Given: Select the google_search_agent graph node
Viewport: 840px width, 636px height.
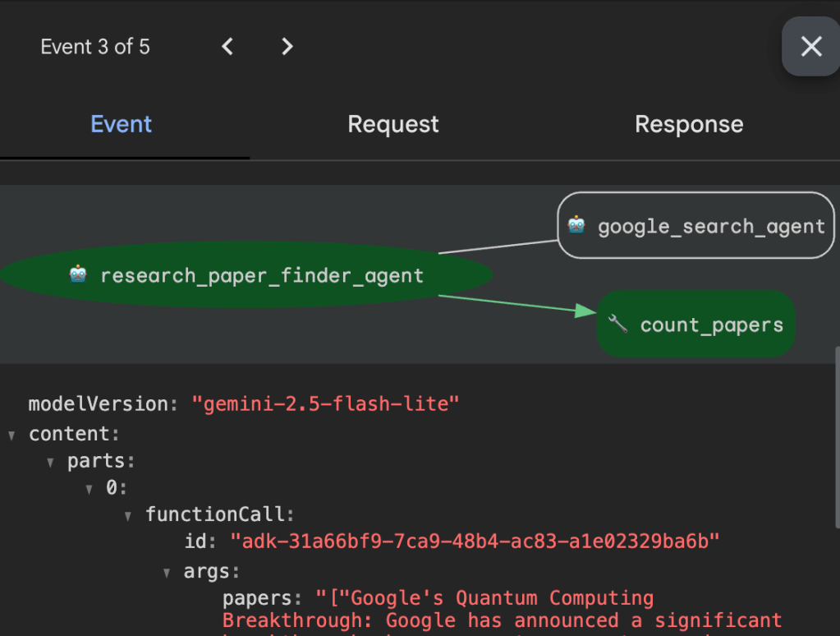Looking at the screenshot, I should (x=698, y=226).
